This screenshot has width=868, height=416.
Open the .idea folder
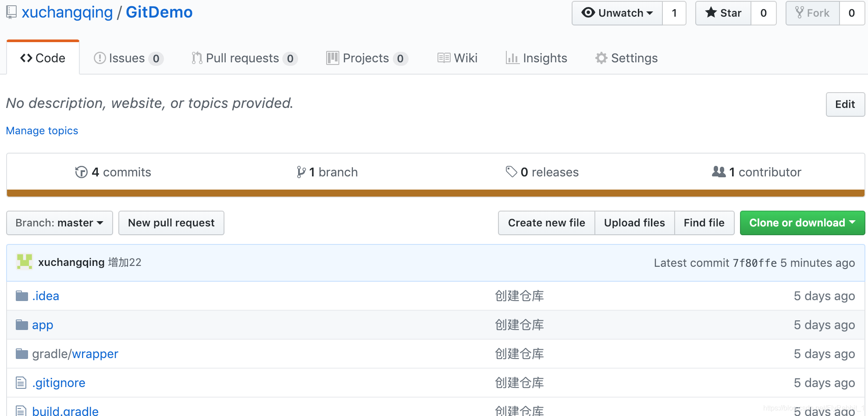click(46, 296)
